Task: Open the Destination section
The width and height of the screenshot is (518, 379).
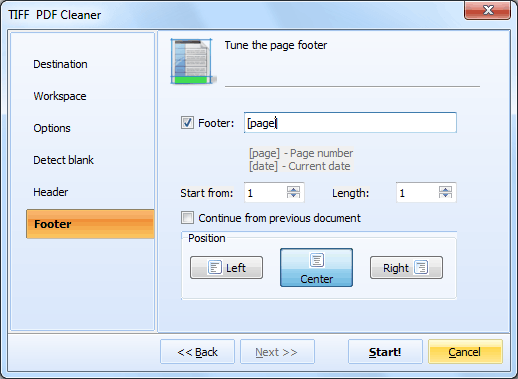Action: point(60,64)
